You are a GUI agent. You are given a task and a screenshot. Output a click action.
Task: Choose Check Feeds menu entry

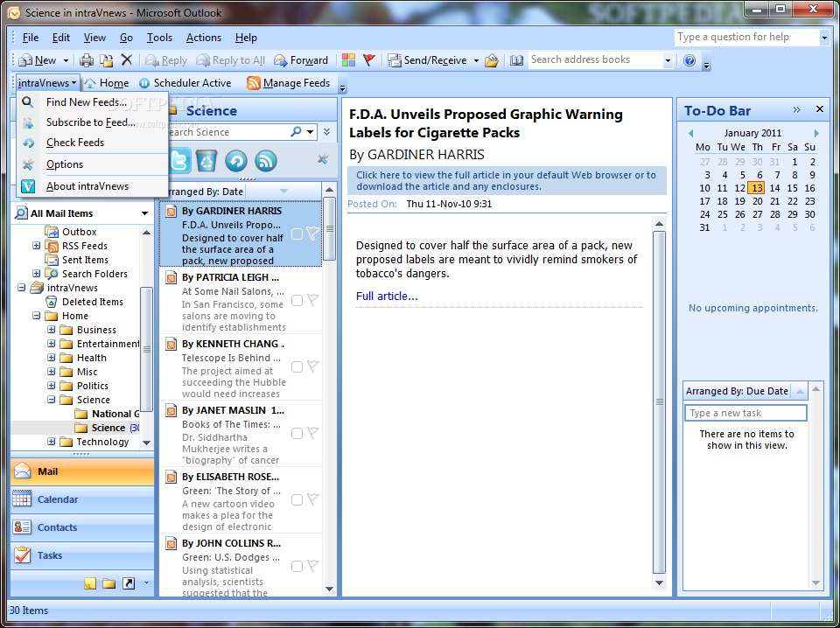click(x=93, y=143)
